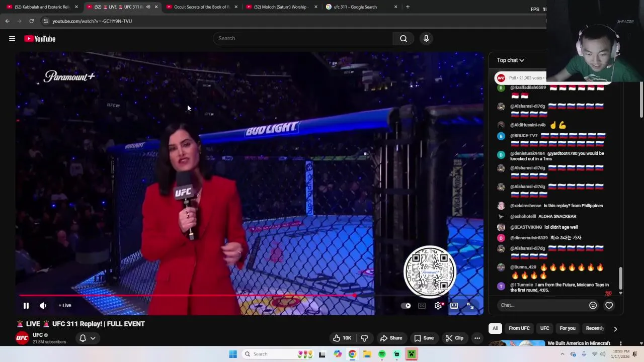644x362 pixels.
Task: Open the player settings gear
Action: click(x=438, y=305)
